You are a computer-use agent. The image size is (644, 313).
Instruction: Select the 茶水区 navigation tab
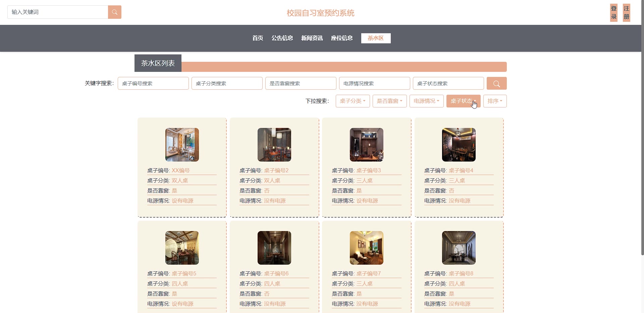point(376,38)
